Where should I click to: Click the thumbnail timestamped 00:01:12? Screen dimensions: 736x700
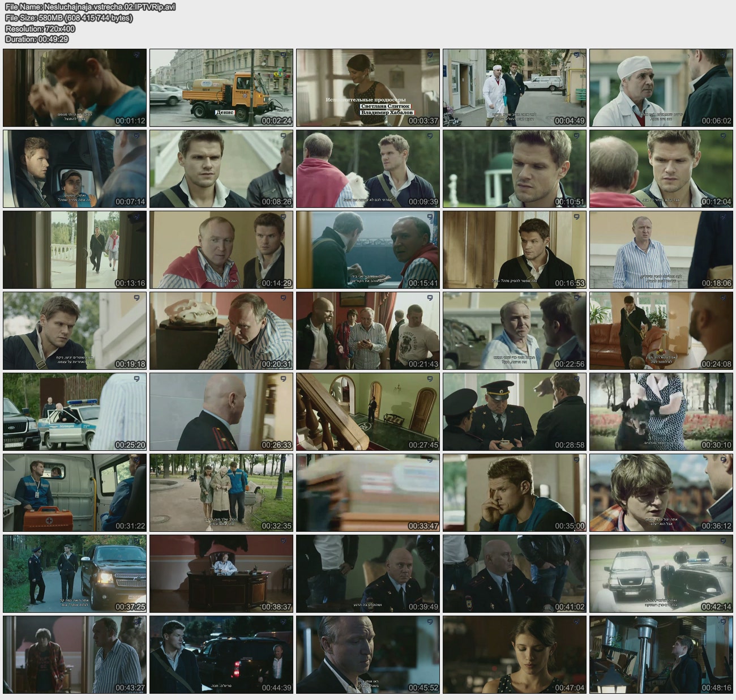click(75, 88)
